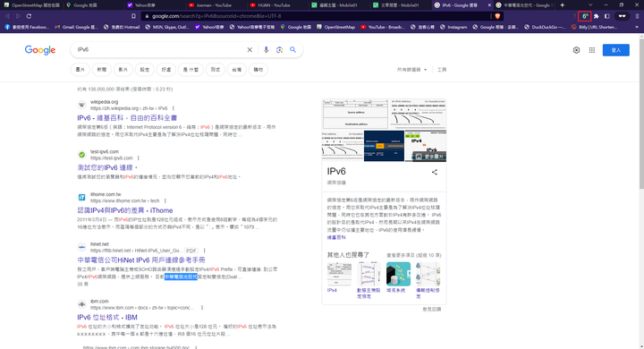Open Google Lens image search icon
The image size is (644, 349).
tap(279, 50)
